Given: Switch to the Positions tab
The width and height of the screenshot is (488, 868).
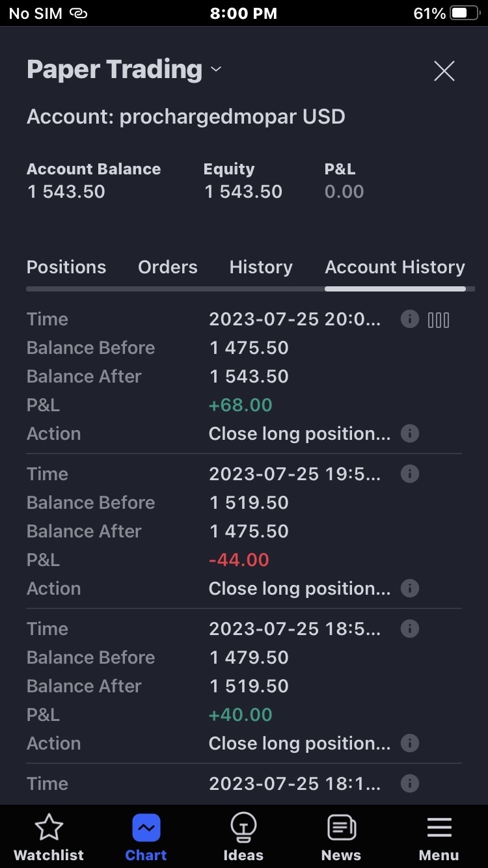Looking at the screenshot, I should [x=66, y=267].
